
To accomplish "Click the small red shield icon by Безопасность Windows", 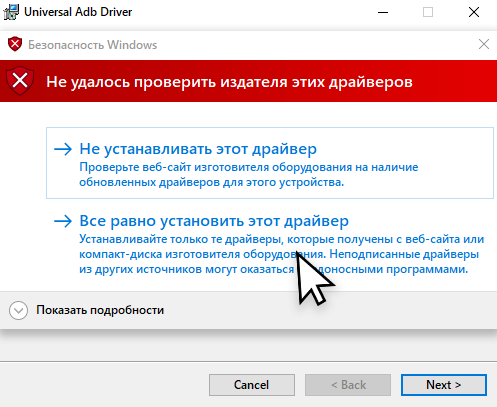I will [x=15, y=44].
